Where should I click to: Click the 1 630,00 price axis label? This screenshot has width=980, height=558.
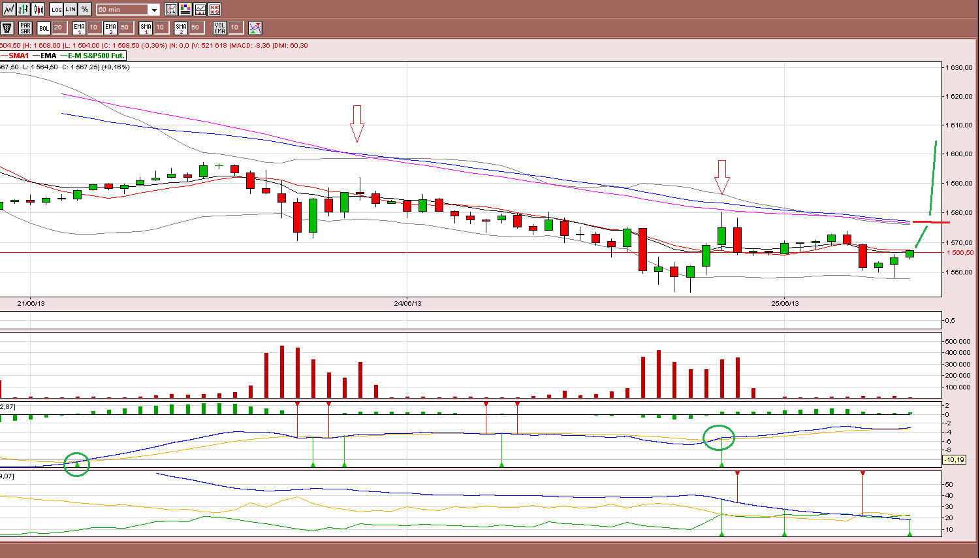click(x=959, y=67)
